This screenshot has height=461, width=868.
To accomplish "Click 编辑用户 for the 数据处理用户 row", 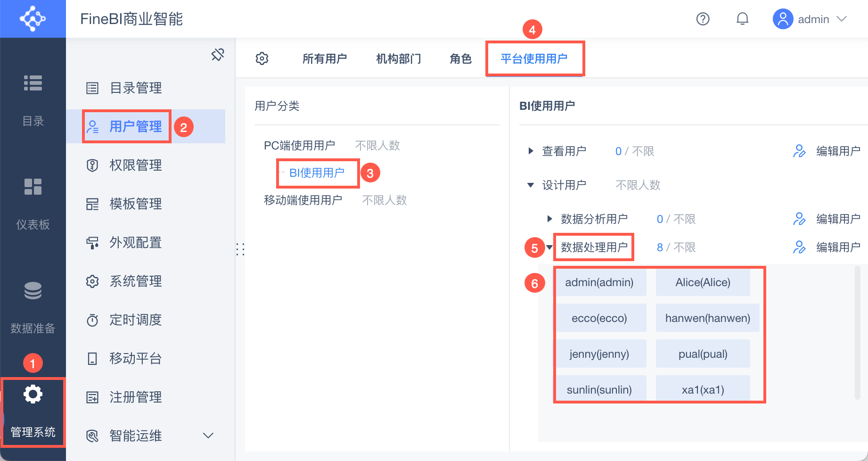I will coord(827,247).
